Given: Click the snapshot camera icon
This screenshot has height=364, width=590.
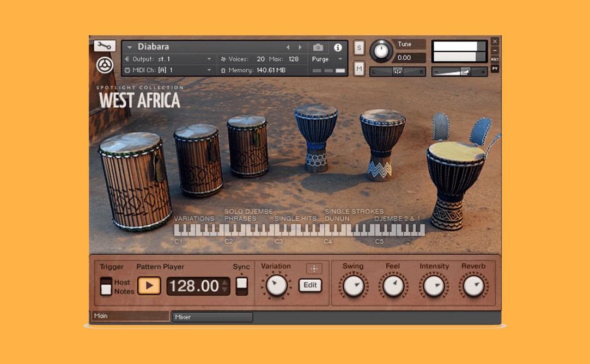Looking at the screenshot, I should coord(318,48).
